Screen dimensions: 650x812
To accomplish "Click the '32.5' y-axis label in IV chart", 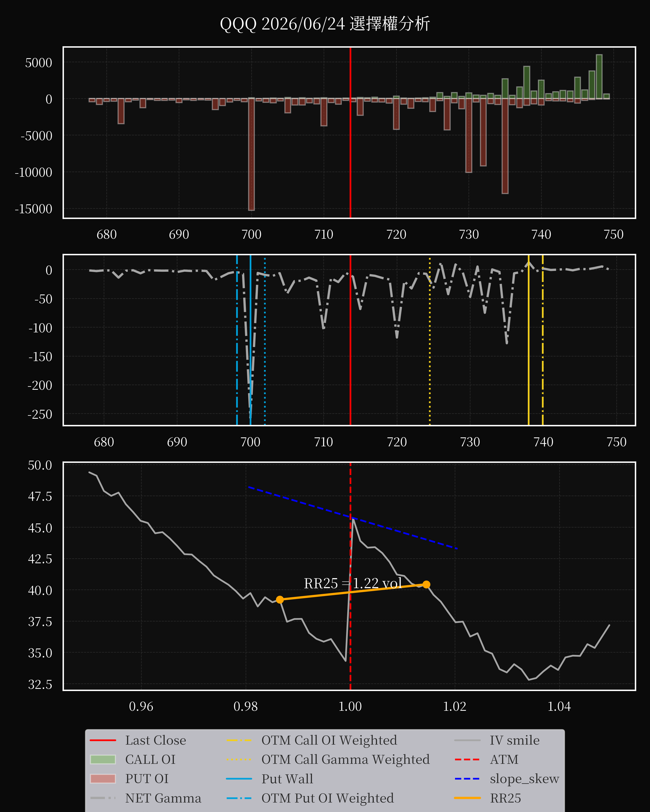I will click(40, 684).
